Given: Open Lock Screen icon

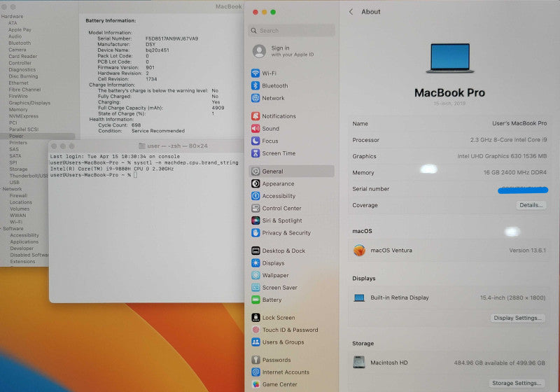Looking at the screenshot, I should click(255, 317).
